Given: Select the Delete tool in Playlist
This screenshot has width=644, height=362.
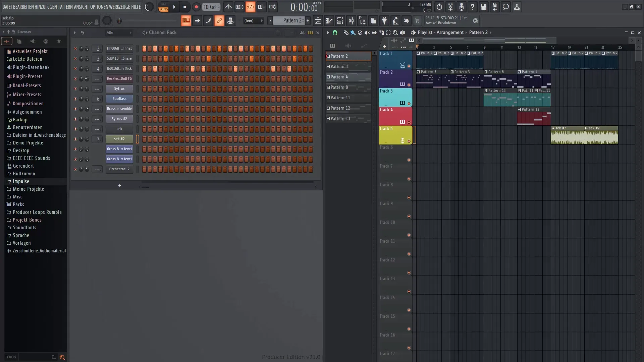Looking at the screenshot, I should click(360, 33).
